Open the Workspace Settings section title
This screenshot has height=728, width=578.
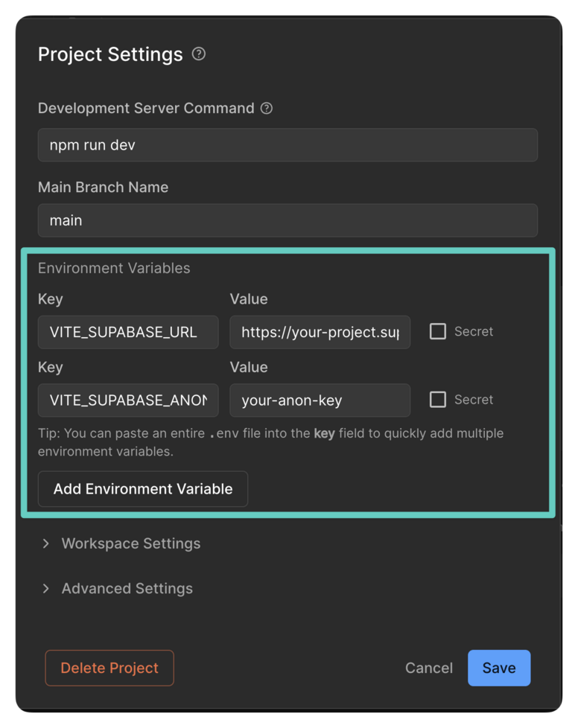click(131, 543)
